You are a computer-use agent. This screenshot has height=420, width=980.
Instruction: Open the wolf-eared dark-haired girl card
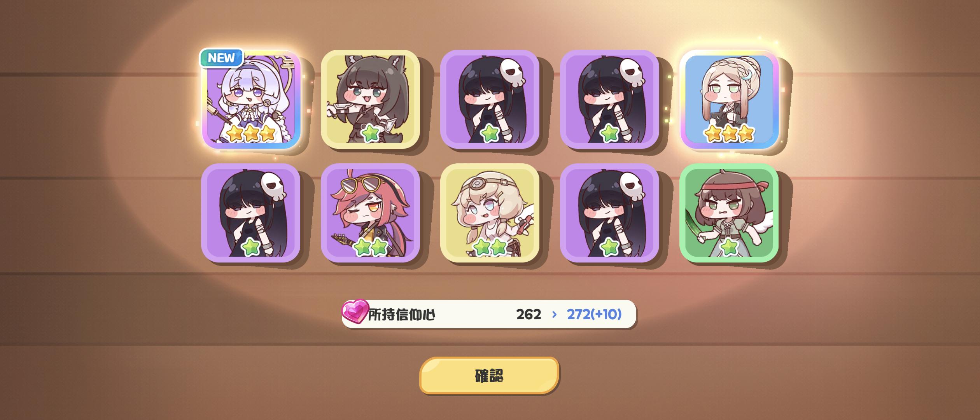(370, 99)
